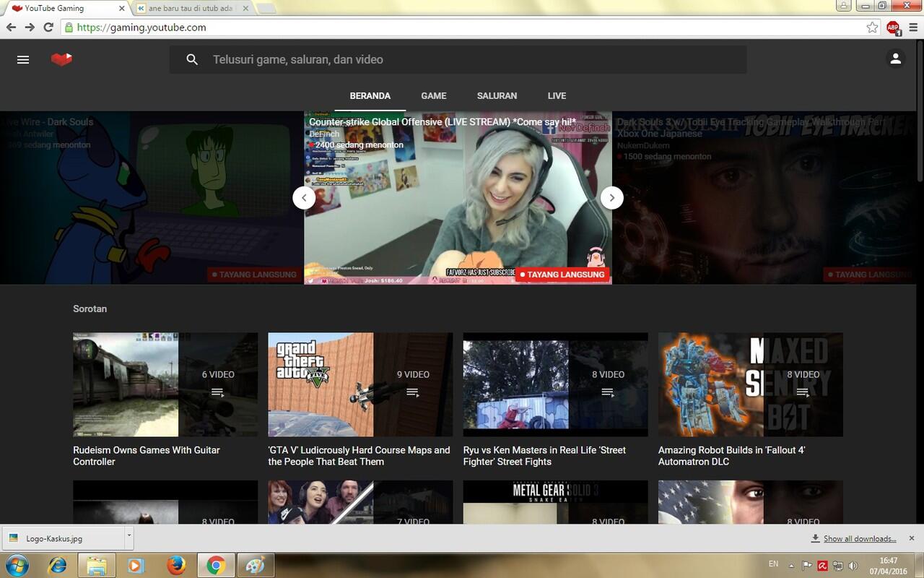This screenshot has width=924, height=578.
Task: Open the SALURAN tab
Action: (497, 96)
